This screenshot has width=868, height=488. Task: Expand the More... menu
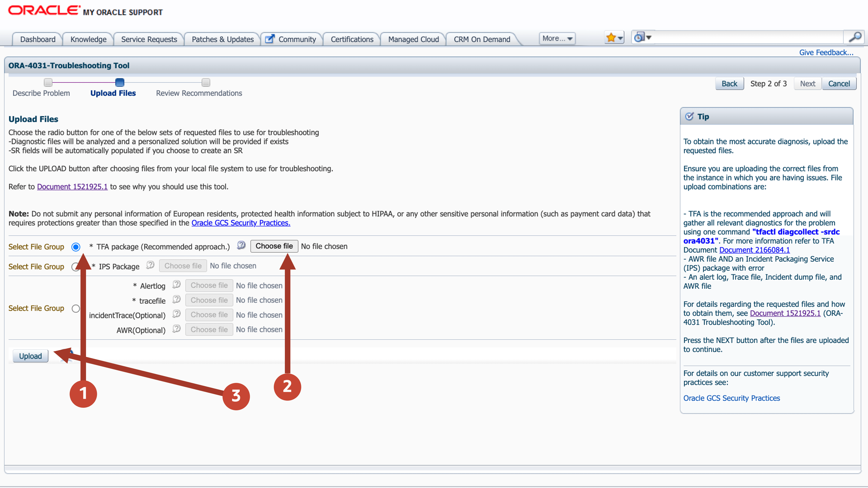[x=557, y=39]
